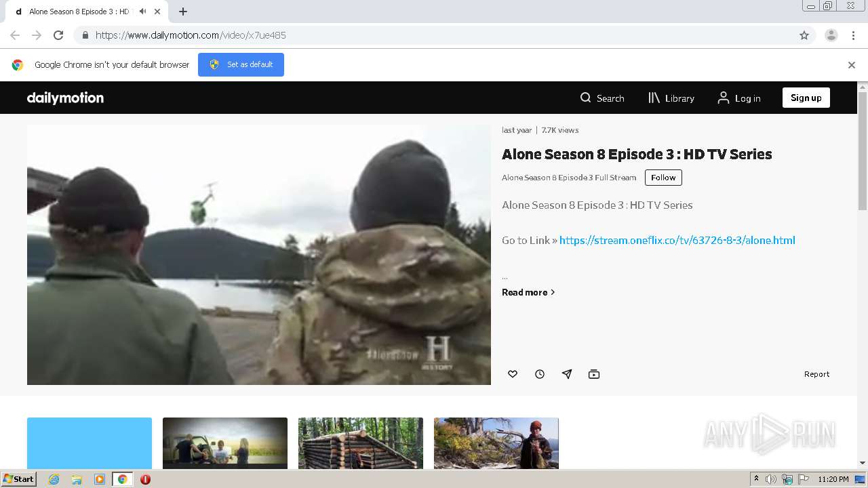This screenshot has width=868, height=488.
Task: Click the video title heading
Action: click(637, 154)
